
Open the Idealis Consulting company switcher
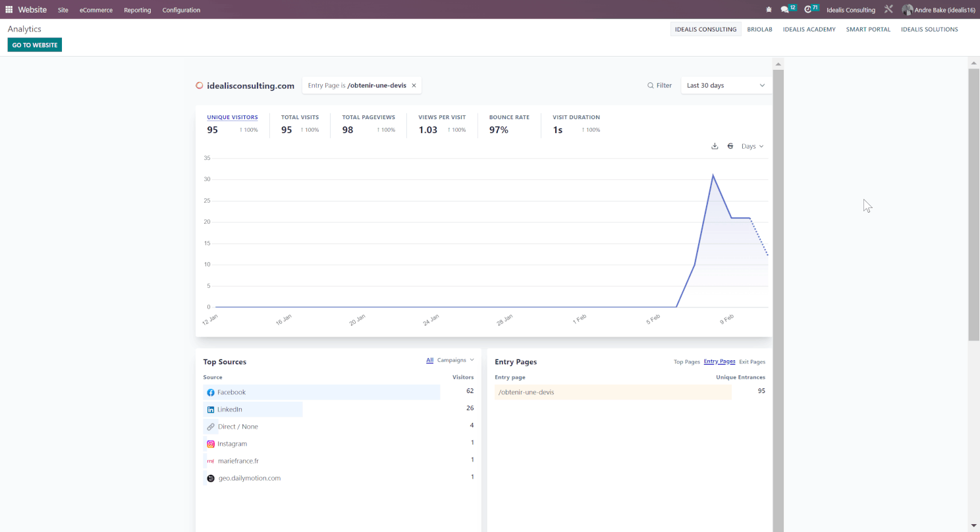[851, 10]
